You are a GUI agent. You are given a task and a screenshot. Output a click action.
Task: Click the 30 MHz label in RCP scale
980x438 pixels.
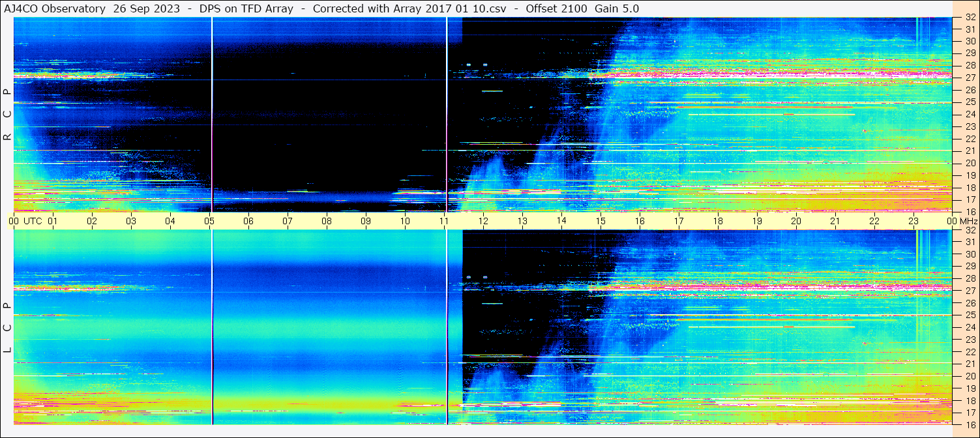970,40
